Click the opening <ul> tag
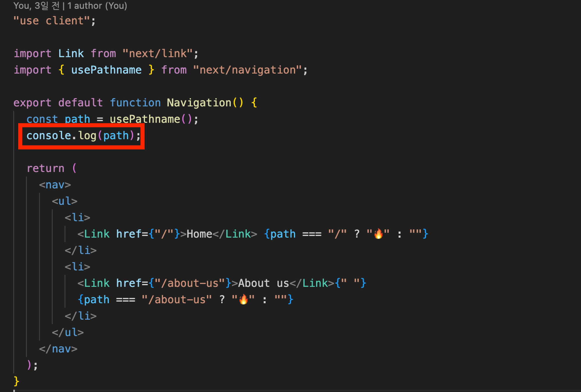 [64, 201]
